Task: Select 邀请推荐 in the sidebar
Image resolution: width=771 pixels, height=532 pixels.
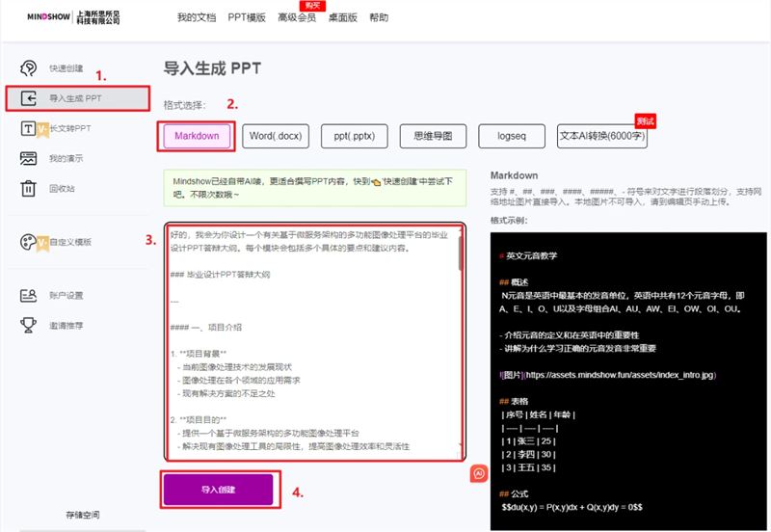Action: pos(66,326)
